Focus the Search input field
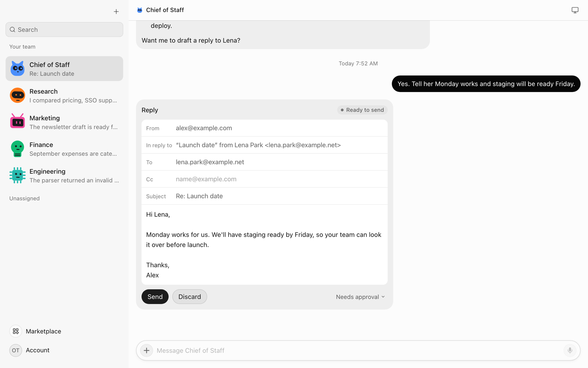Image resolution: width=588 pixels, height=368 pixels. click(x=64, y=29)
